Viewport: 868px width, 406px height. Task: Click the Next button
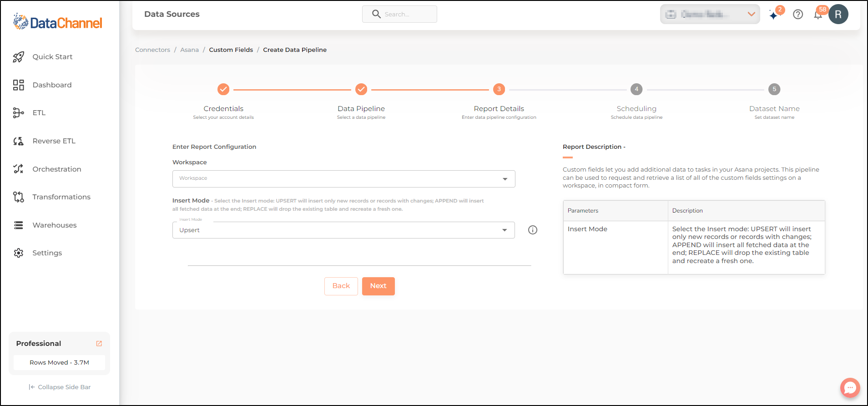(378, 286)
